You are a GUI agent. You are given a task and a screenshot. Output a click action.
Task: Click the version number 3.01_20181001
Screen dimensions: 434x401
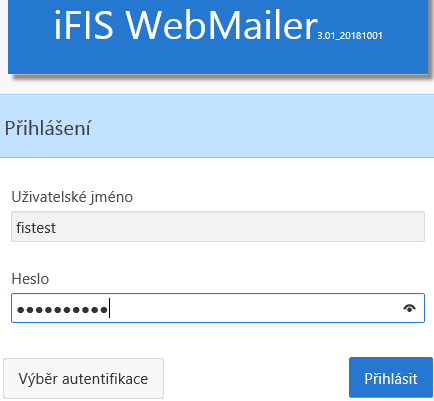(350, 36)
